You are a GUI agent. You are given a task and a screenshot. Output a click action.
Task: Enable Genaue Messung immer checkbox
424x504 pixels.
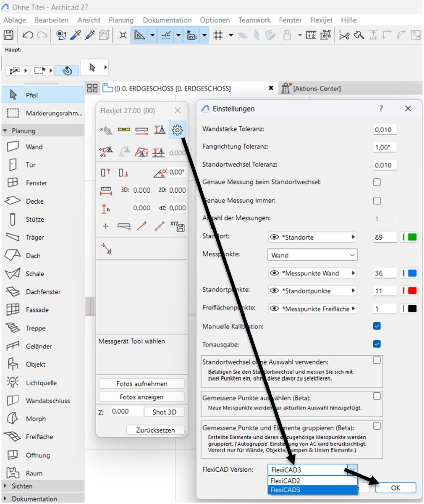pos(377,201)
